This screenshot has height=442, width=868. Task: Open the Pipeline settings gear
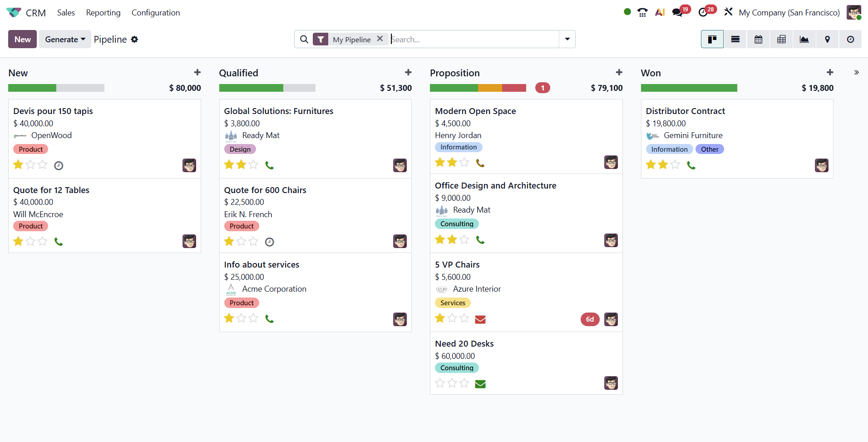[x=134, y=40]
